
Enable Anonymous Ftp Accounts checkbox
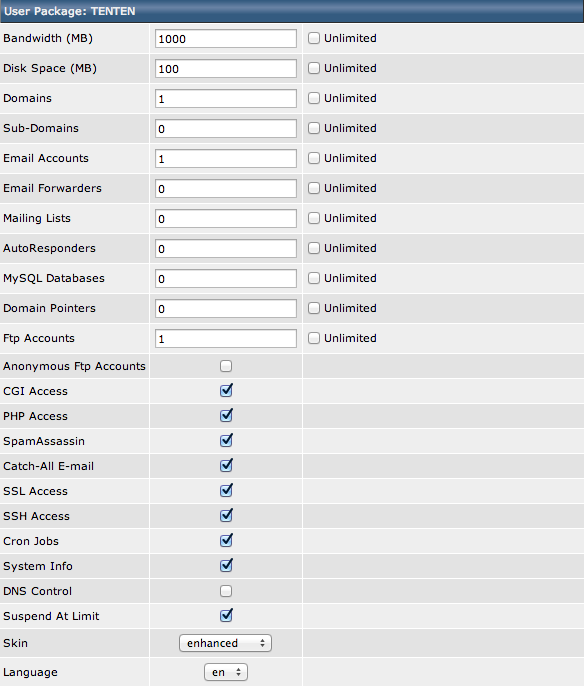pos(226,366)
